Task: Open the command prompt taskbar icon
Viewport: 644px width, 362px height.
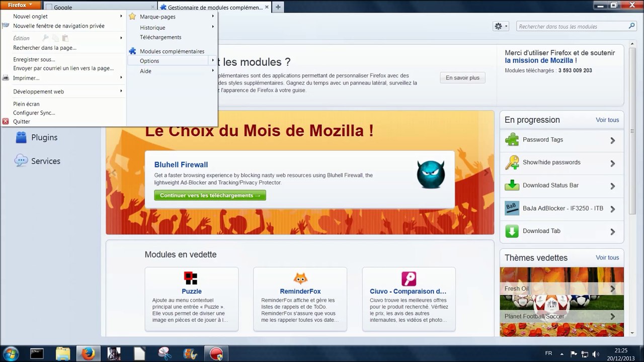Action: click(37, 353)
